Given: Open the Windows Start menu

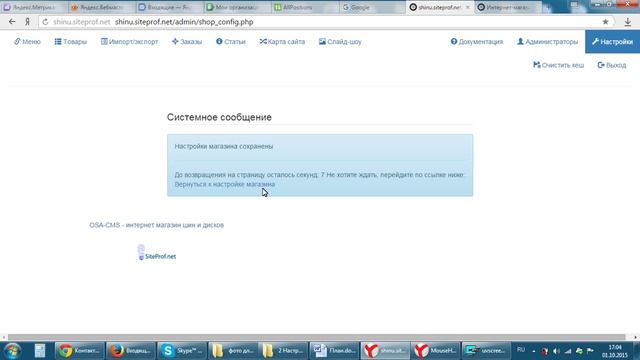Looking at the screenshot, I should click(x=12, y=351).
